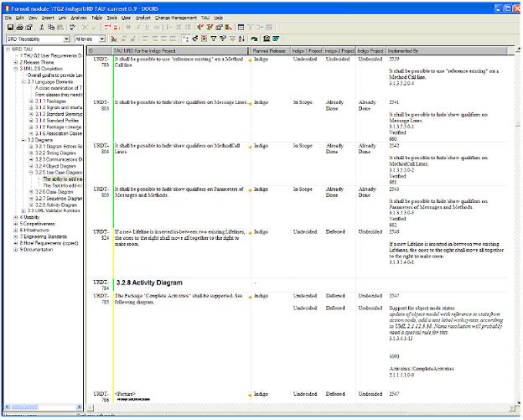Screen dimensions: 523x420
Task: Click the red boxed icon left of the filter
Action: tap(205, 39)
